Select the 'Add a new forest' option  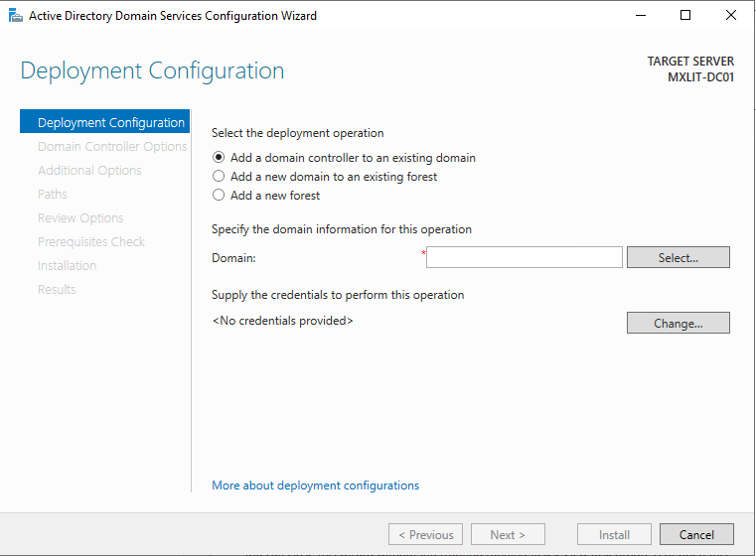219,196
